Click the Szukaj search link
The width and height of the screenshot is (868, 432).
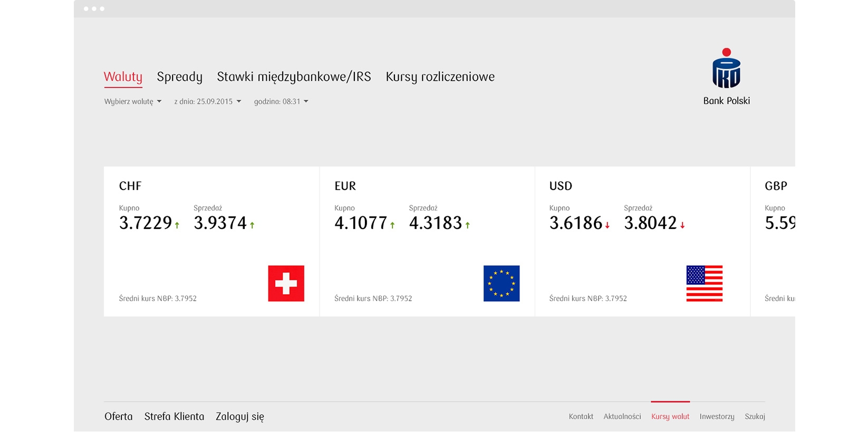click(x=755, y=417)
